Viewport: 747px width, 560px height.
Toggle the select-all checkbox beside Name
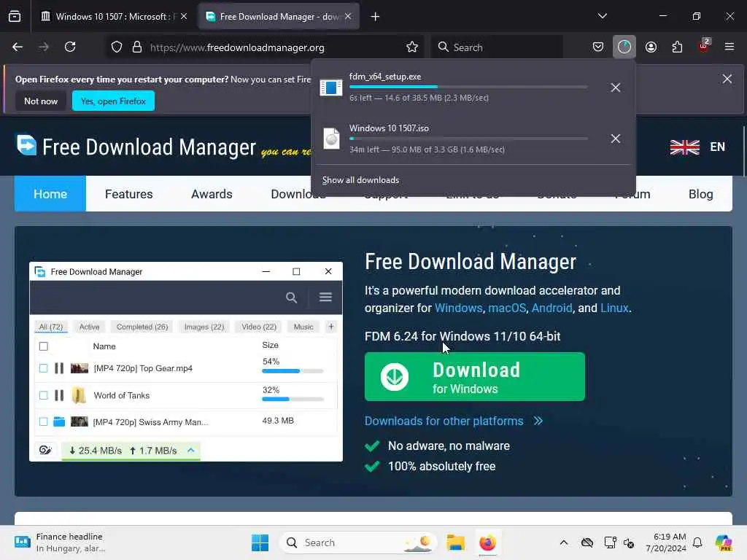tap(43, 346)
